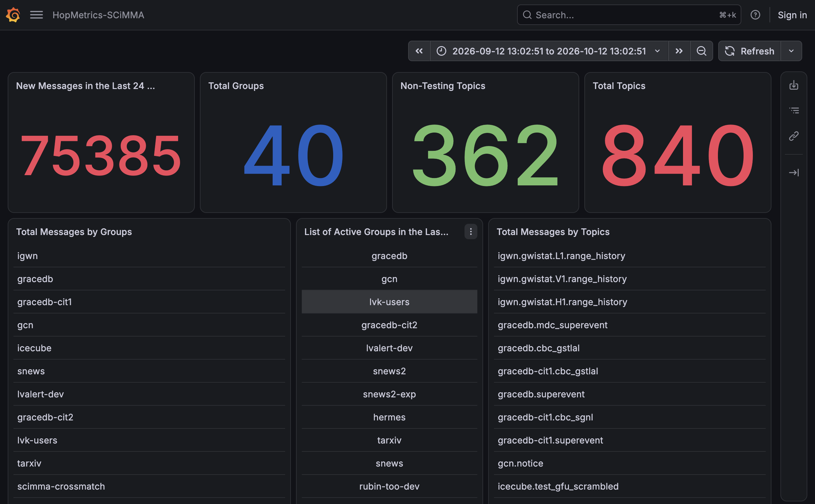Click Sign in
This screenshot has height=504, width=815.
(x=792, y=15)
